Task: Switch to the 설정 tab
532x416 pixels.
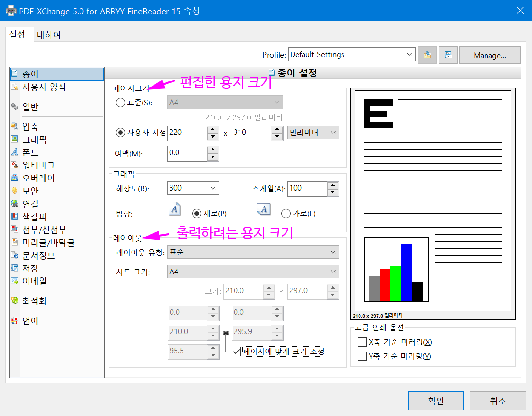Action: tap(17, 35)
